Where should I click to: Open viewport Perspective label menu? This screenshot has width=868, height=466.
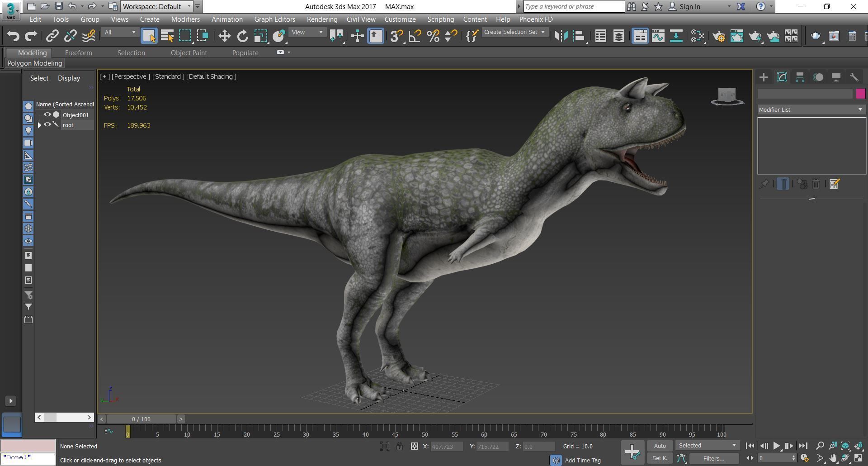(131, 76)
